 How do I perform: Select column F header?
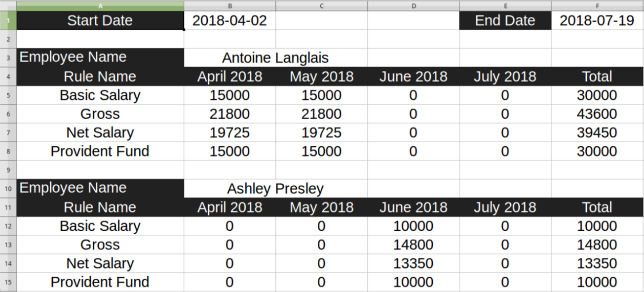[598, 5]
